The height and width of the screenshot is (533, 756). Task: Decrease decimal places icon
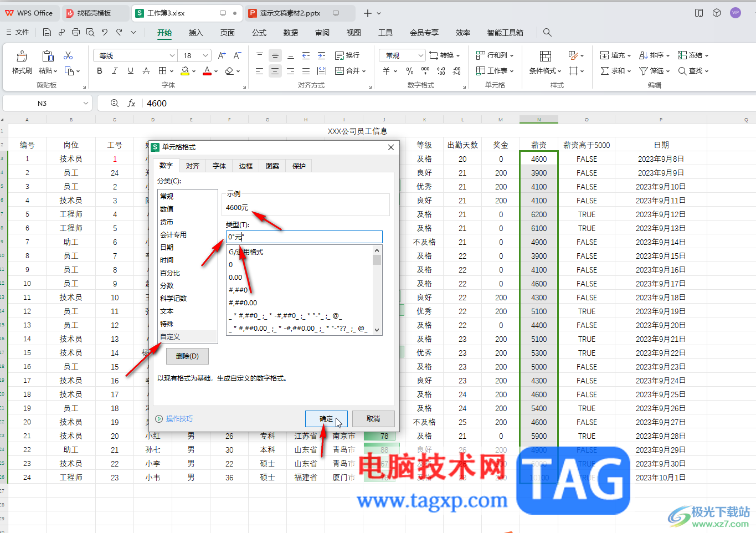pyautogui.click(x=456, y=71)
